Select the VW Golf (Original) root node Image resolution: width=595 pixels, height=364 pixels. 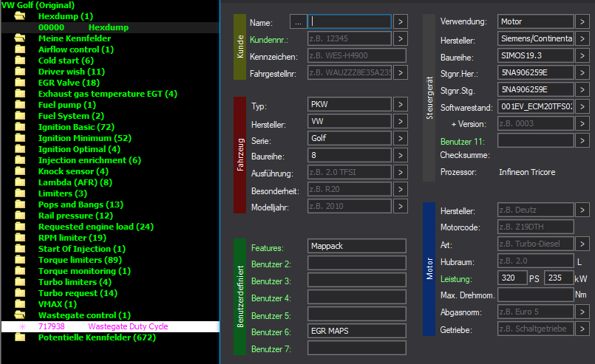pos(38,5)
